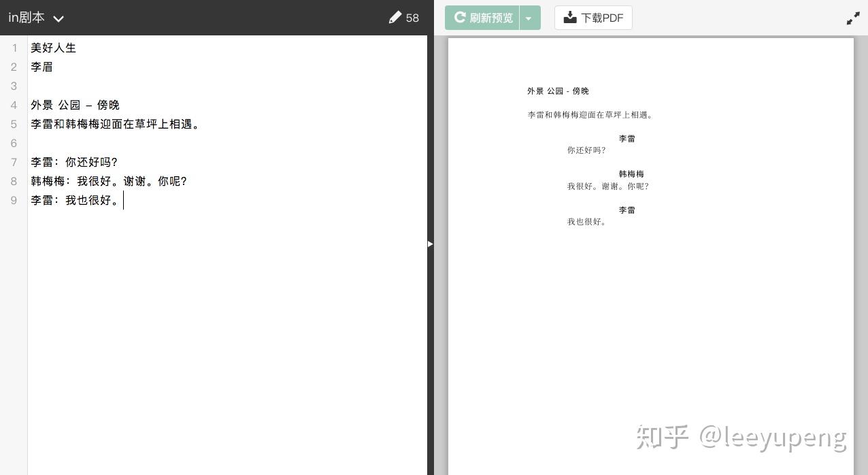Click editor line 外景 公园 – 傍晚
The image size is (868, 475).
point(75,105)
